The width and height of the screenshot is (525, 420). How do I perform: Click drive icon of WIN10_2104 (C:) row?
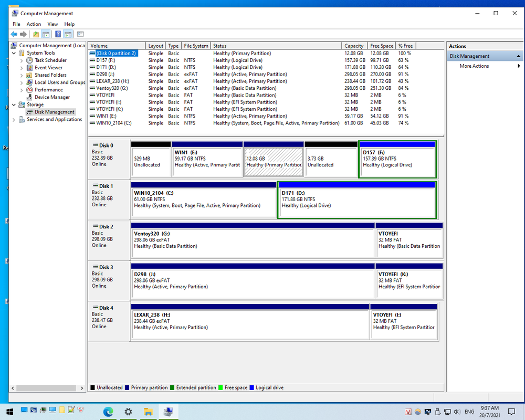[92, 123]
